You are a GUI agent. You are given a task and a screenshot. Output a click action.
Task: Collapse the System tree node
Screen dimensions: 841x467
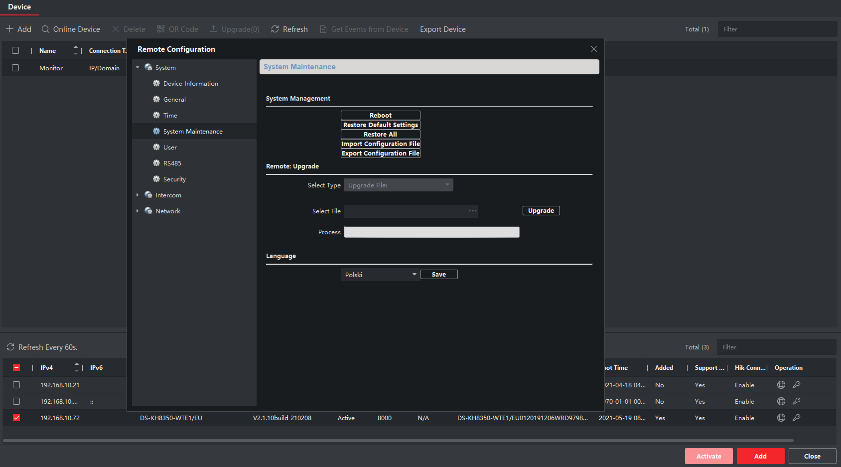(138, 67)
